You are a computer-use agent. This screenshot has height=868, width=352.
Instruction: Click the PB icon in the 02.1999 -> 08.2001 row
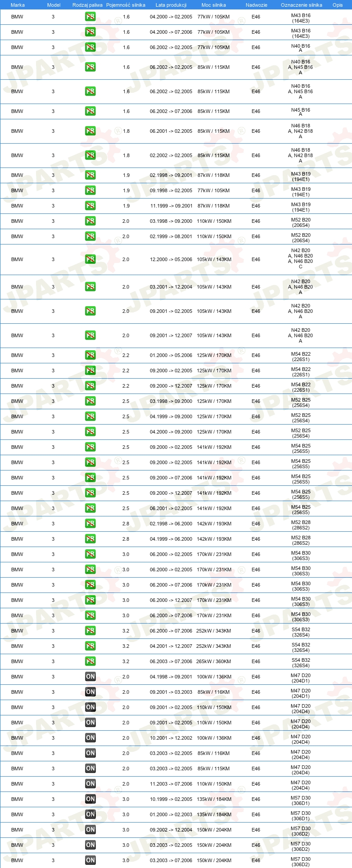pos(90,237)
